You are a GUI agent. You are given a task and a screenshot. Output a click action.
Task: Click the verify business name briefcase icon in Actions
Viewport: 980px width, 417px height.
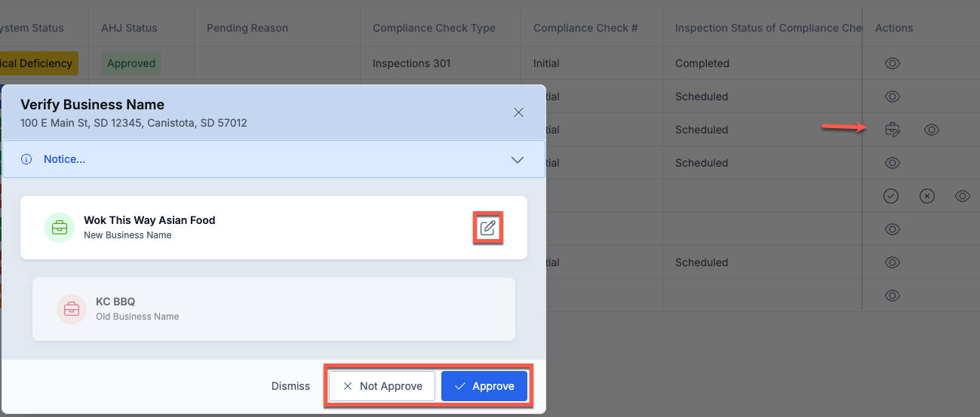(892, 130)
